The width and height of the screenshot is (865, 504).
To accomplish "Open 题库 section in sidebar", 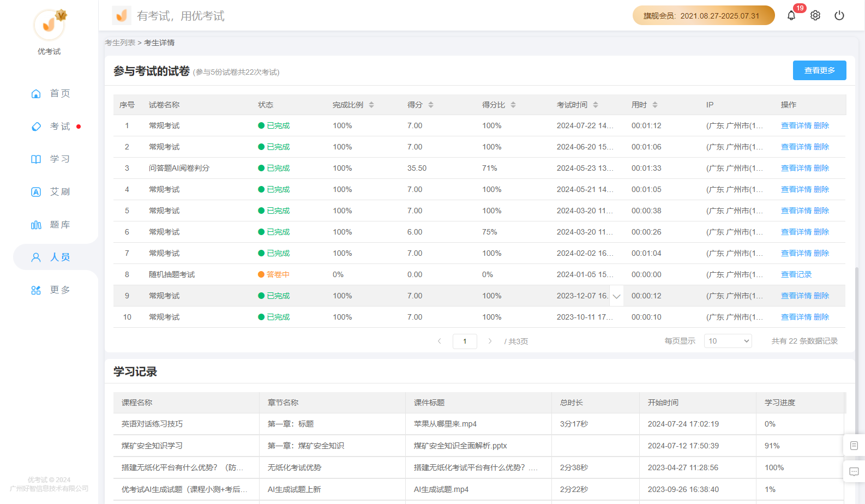I will point(50,224).
